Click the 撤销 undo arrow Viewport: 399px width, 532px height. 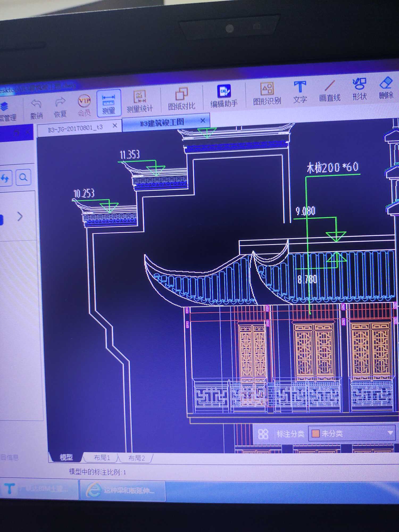36,109
